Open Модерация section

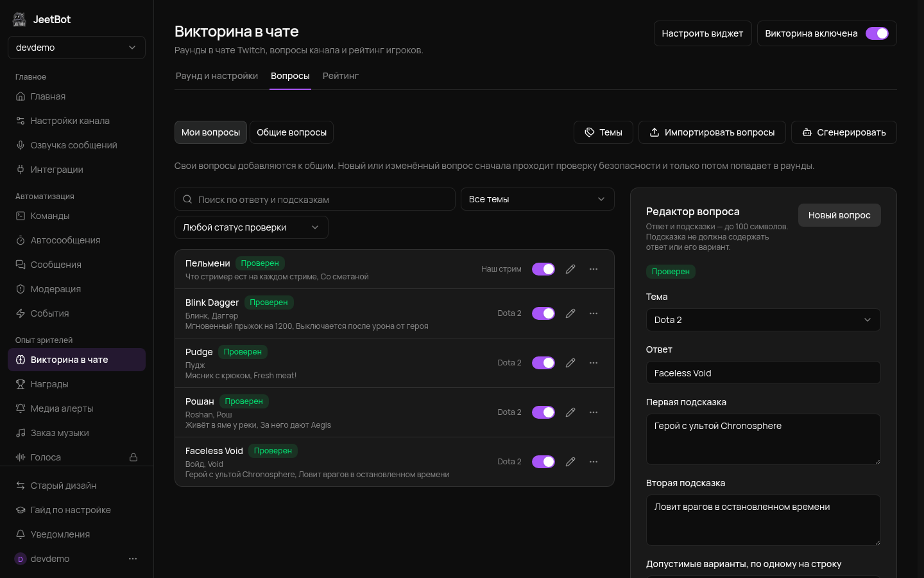click(x=76, y=289)
